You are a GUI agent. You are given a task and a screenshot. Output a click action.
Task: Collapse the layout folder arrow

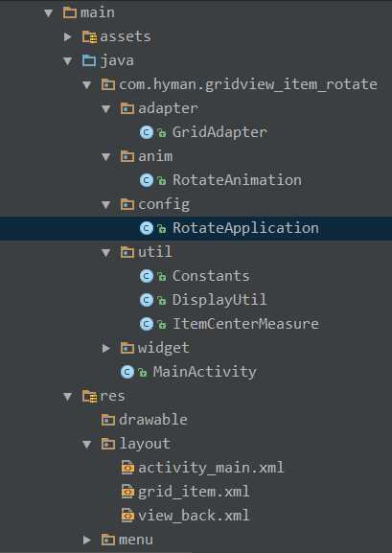coord(87,445)
